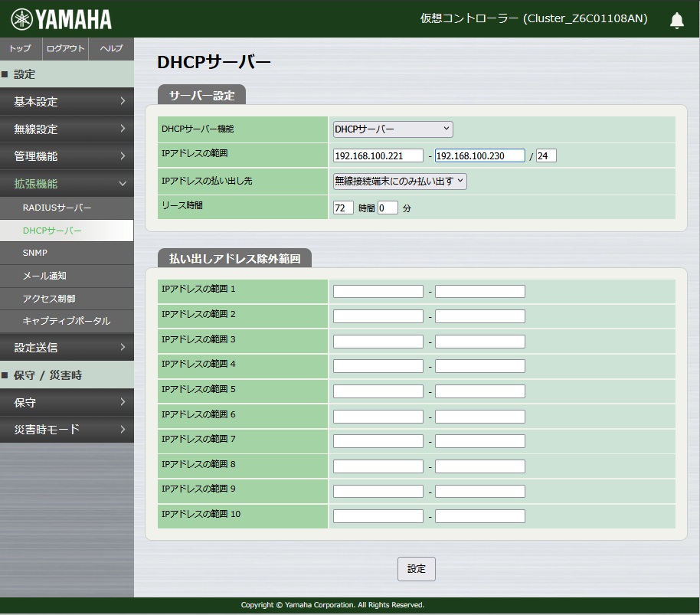700x615 pixels.
Task: Click exclusion range 9 end field
Action: (480, 492)
